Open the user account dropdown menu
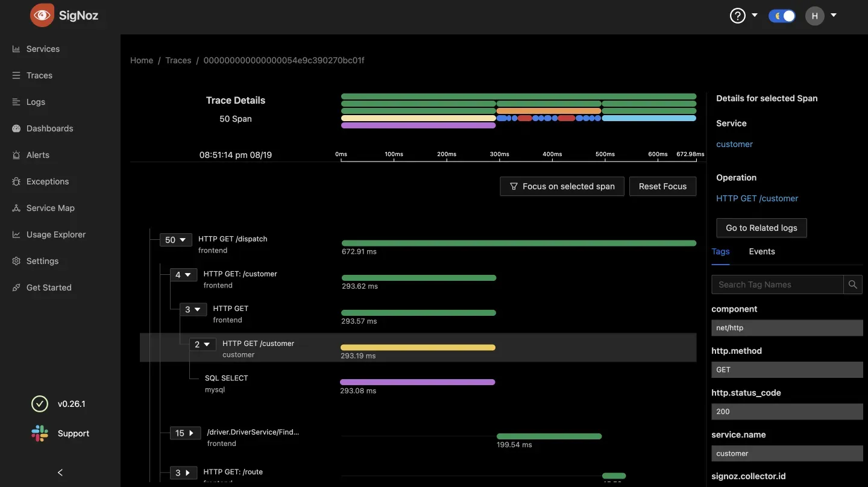Screen dimensions: 868x487 [821, 15]
